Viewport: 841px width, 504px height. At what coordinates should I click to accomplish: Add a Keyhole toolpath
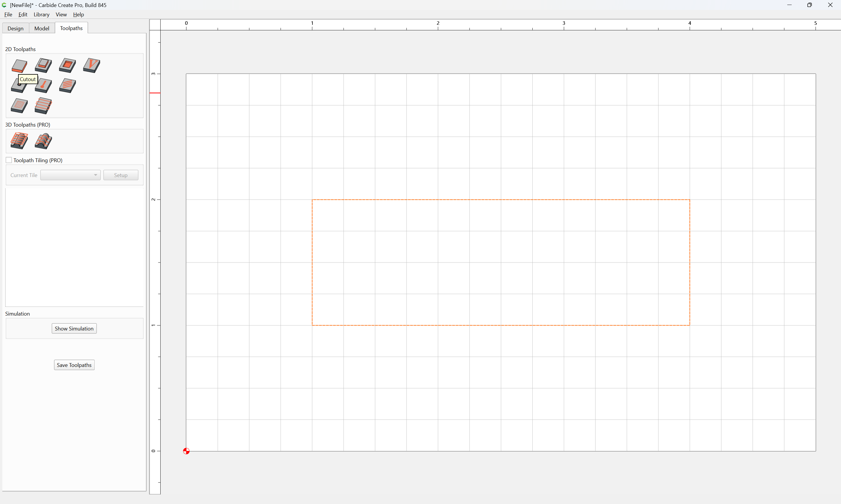[43, 85]
